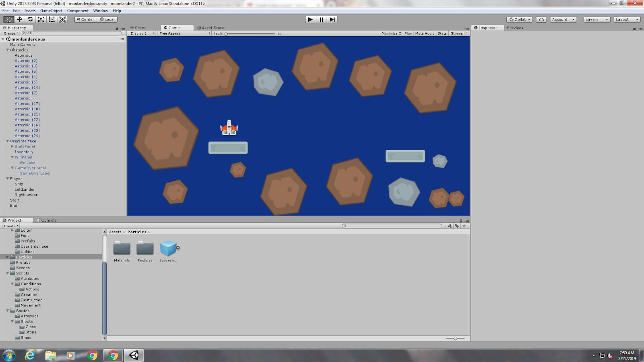This screenshot has height=362, width=644.
Task: Open the Free Aspect dropdown
Action: (184, 33)
